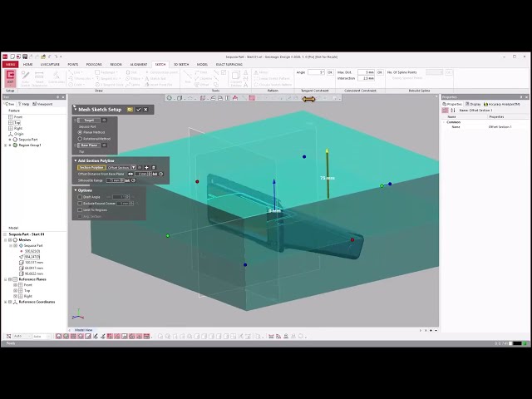This screenshot has width=532, height=399.
Task: Collapse the Options section
Action: pos(76,190)
